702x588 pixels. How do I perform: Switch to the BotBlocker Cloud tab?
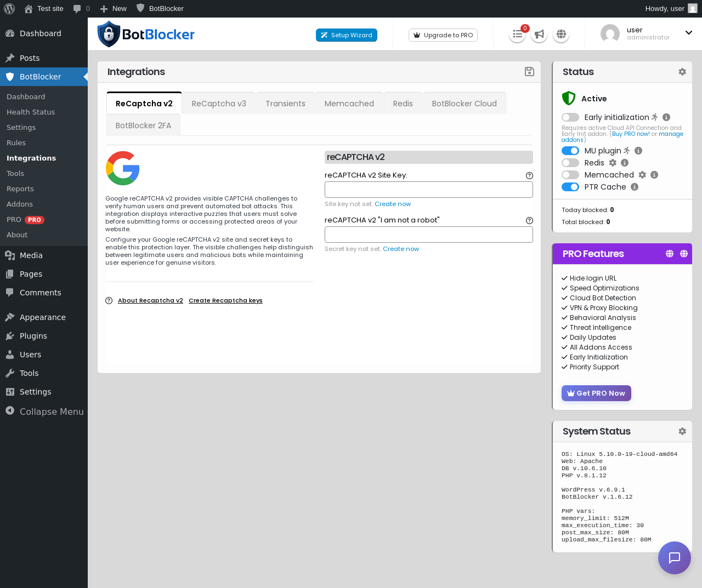pos(465,104)
